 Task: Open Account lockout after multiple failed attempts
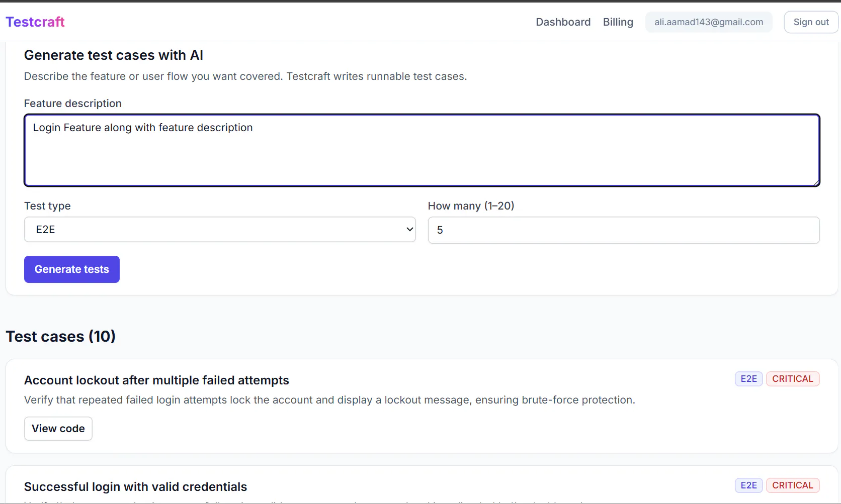[156, 380]
